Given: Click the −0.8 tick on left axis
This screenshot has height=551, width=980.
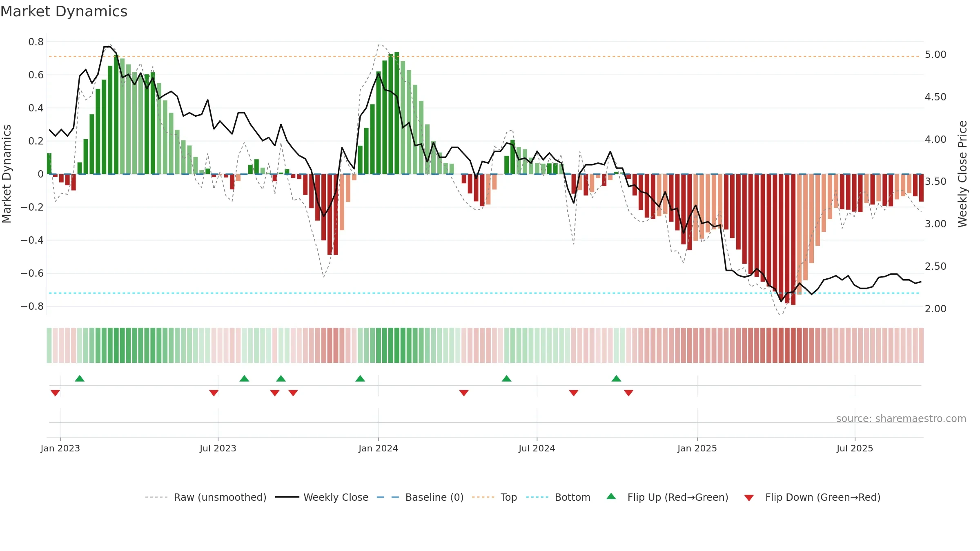Looking at the screenshot, I should 32,306.
